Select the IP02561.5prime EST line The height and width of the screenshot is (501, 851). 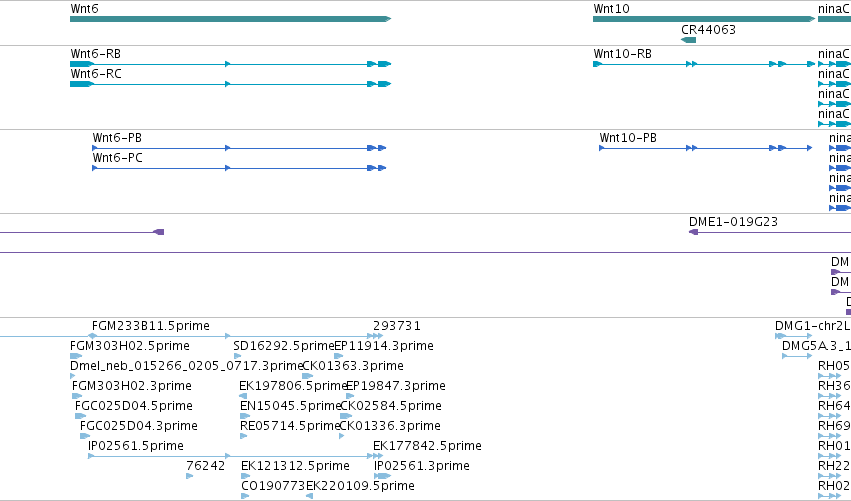[x=231, y=456]
